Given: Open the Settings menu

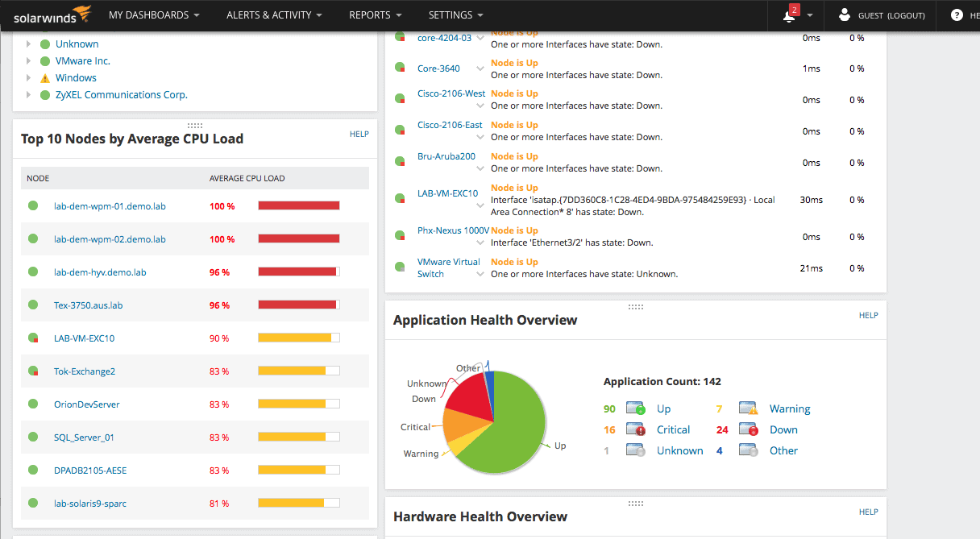Looking at the screenshot, I should point(456,15).
